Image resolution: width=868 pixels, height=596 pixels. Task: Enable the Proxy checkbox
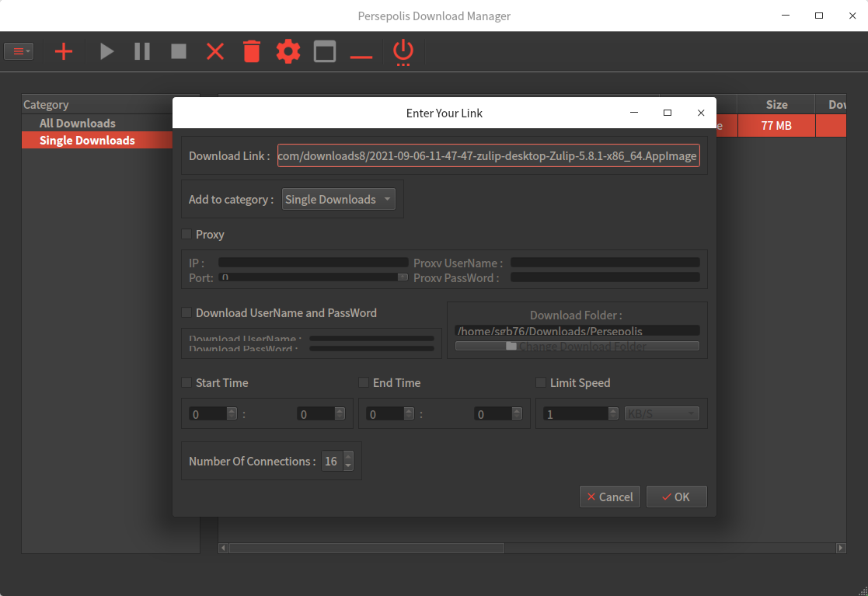(186, 234)
